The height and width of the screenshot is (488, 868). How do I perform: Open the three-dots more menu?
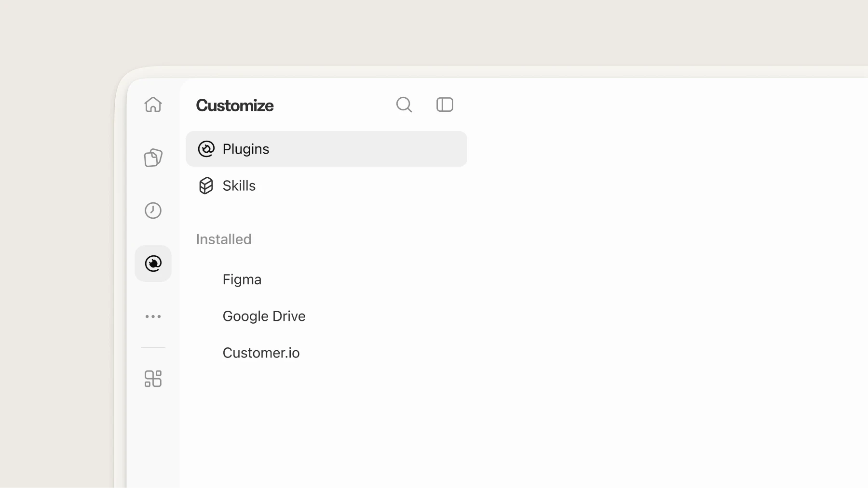pyautogui.click(x=153, y=317)
